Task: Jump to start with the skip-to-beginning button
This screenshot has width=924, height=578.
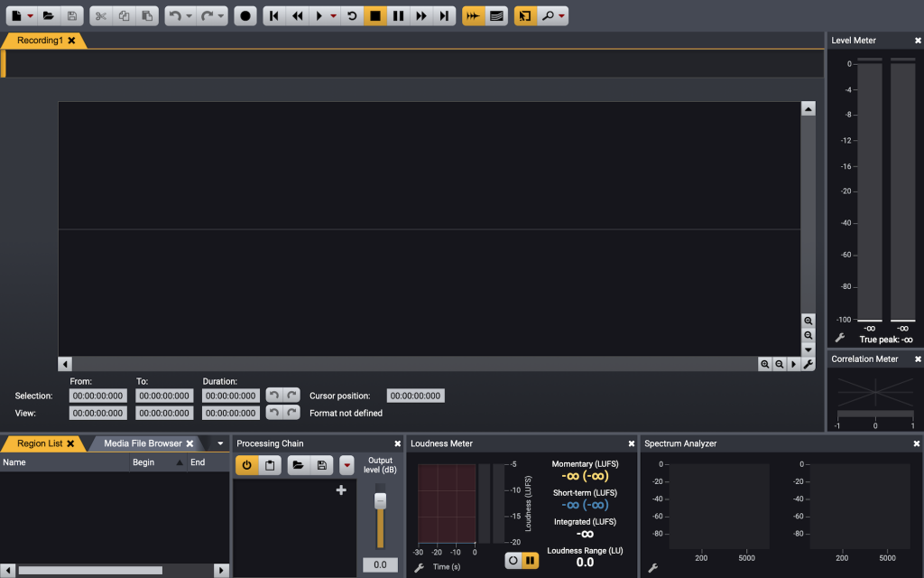Action: click(274, 16)
